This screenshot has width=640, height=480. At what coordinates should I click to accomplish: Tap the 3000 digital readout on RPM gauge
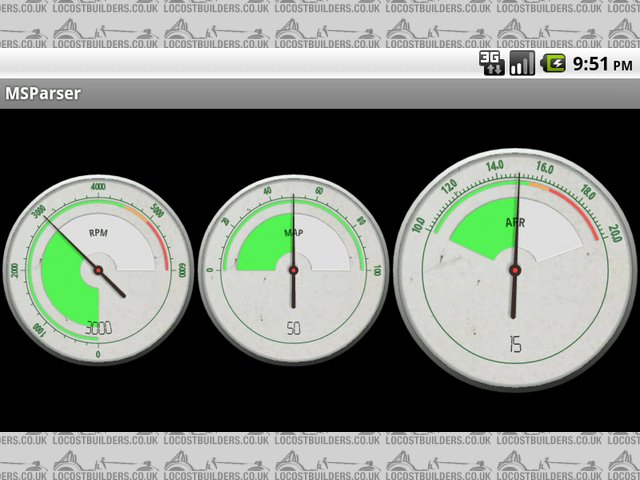pos(98,328)
